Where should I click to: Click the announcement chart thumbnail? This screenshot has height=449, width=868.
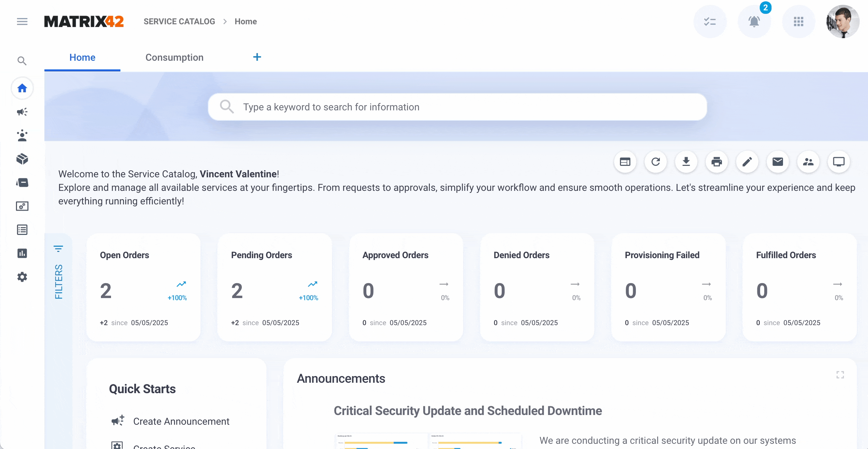point(428,441)
